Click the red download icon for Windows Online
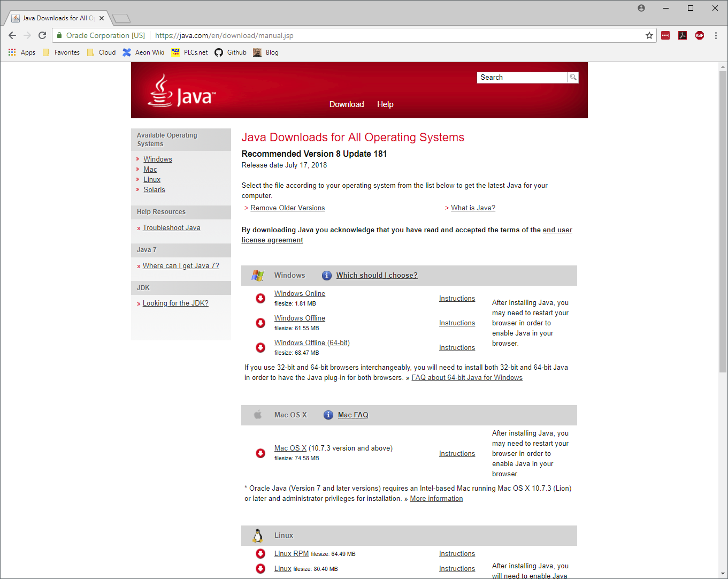The height and width of the screenshot is (579, 728). pyautogui.click(x=260, y=299)
